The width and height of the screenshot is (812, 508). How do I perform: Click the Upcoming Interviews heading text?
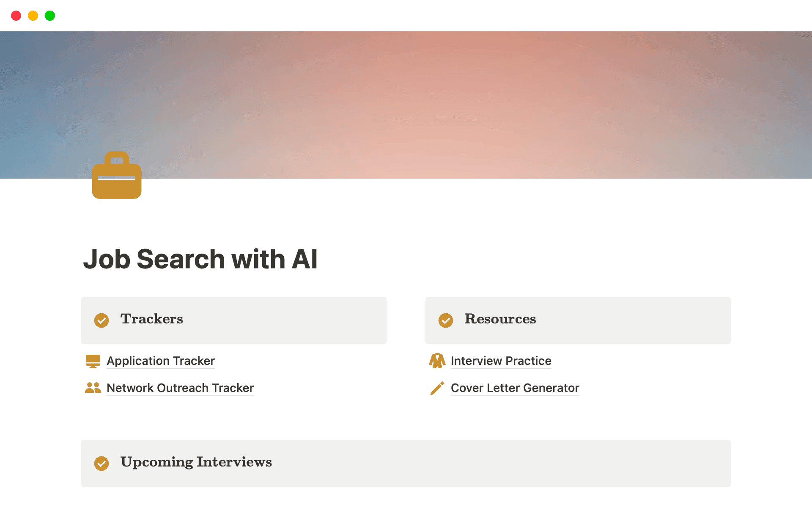click(196, 462)
